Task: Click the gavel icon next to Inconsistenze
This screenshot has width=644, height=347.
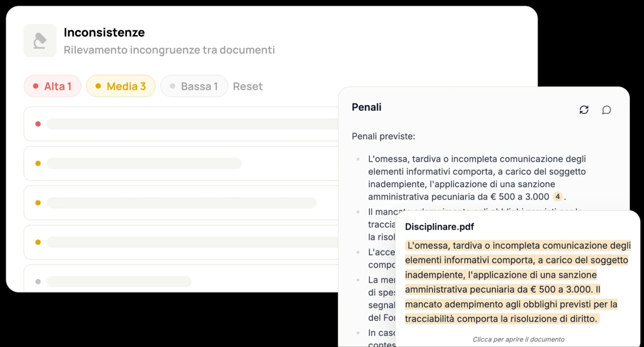Action: pyautogui.click(x=40, y=41)
